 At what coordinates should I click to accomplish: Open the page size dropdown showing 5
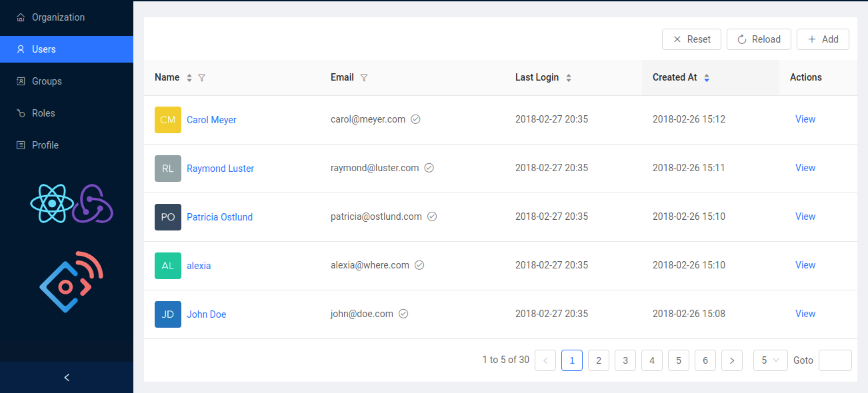pyautogui.click(x=770, y=360)
